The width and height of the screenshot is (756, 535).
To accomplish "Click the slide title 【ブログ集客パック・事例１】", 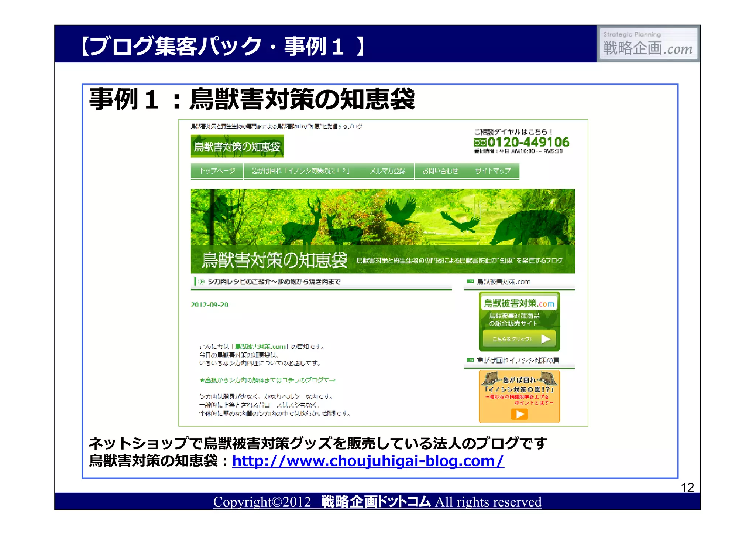I will coord(223,46).
